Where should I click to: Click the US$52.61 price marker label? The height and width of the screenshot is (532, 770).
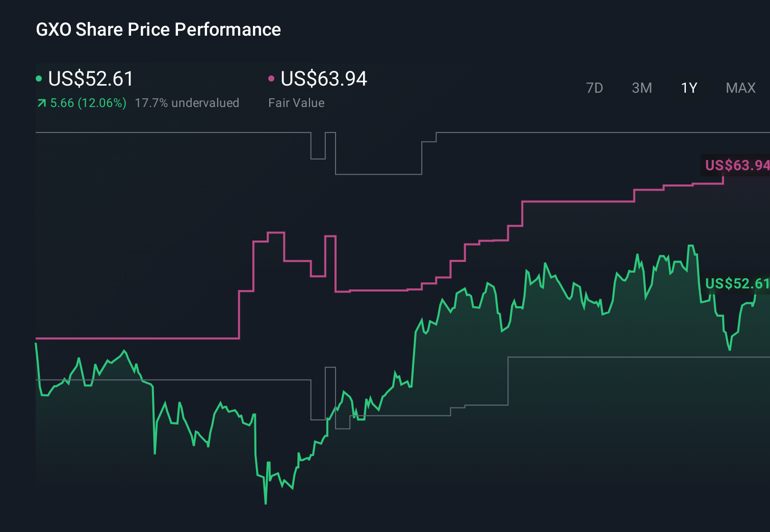[x=736, y=284]
